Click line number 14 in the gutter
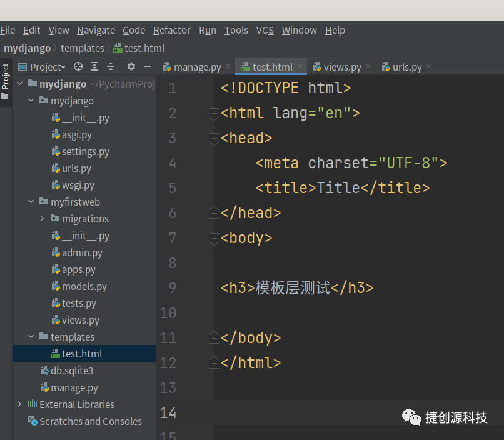Viewport: 504px width, 440px height. coord(168,412)
